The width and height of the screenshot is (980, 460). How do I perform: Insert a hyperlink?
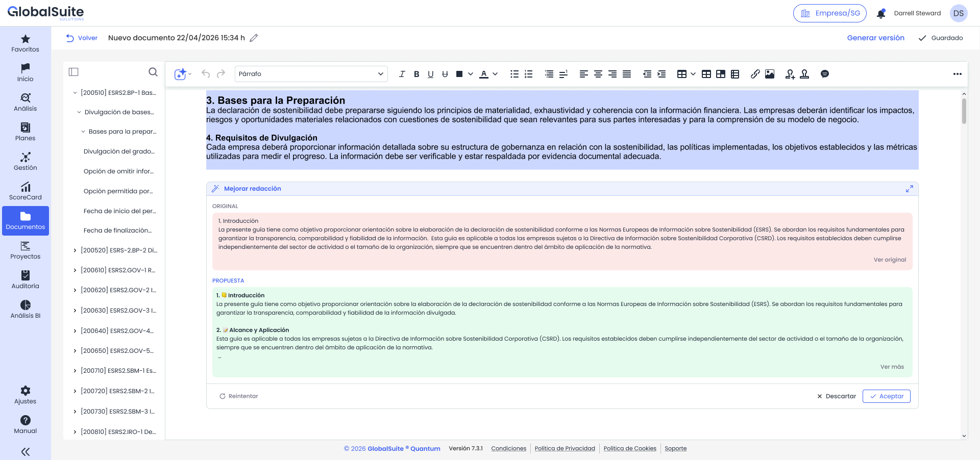click(755, 74)
